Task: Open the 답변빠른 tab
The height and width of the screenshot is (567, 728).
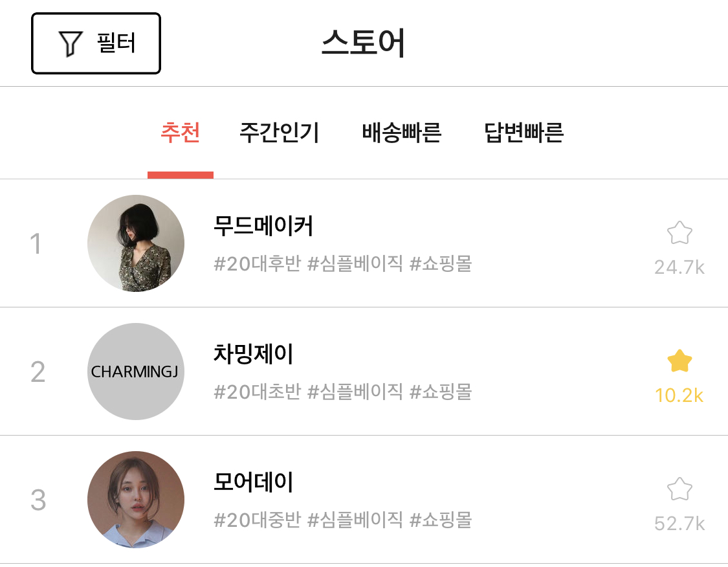Action: (524, 133)
